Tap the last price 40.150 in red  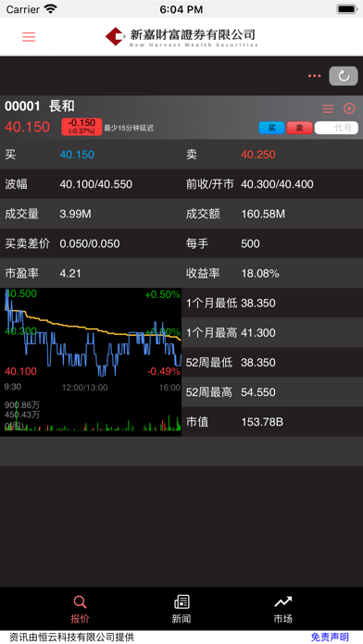(27, 127)
